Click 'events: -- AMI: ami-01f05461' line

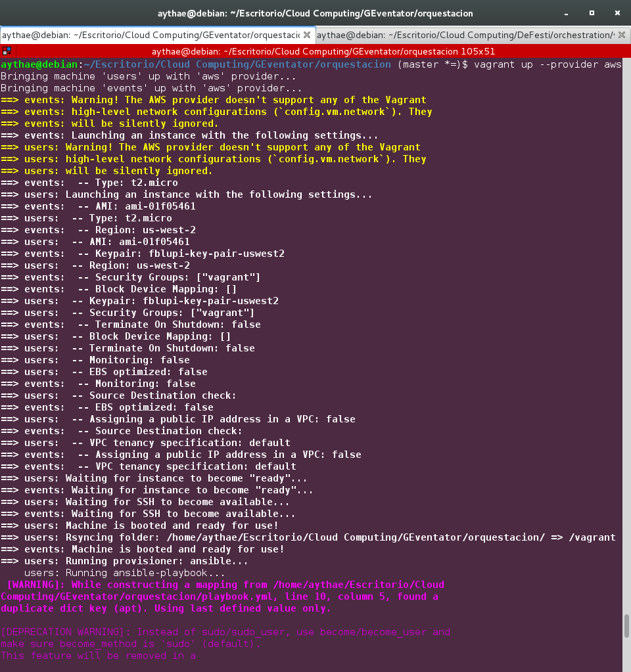[98, 206]
